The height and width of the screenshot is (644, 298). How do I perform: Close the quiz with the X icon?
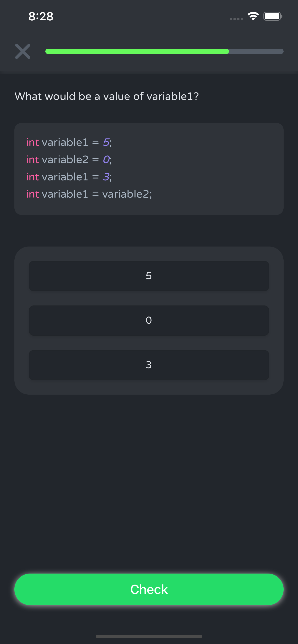pyautogui.click(x=23, y=52)
